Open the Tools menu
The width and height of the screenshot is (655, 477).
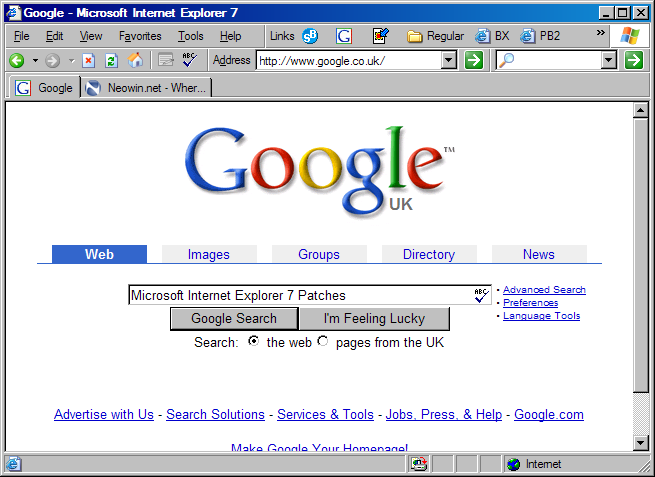coord(190,36)
